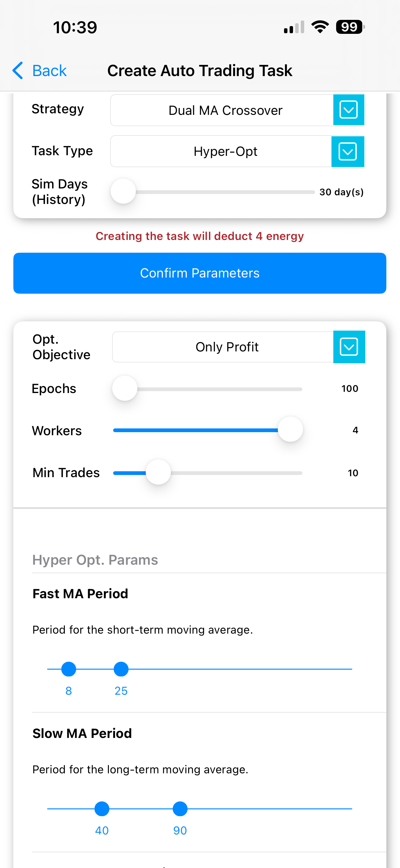Go back using the Back link

tap(49, 70)
